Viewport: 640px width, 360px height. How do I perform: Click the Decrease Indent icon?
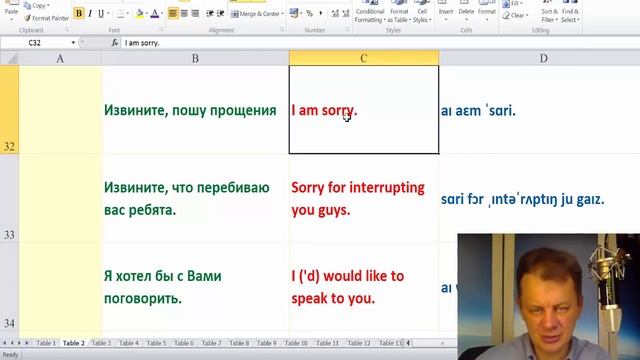click(x=210, y=13)
